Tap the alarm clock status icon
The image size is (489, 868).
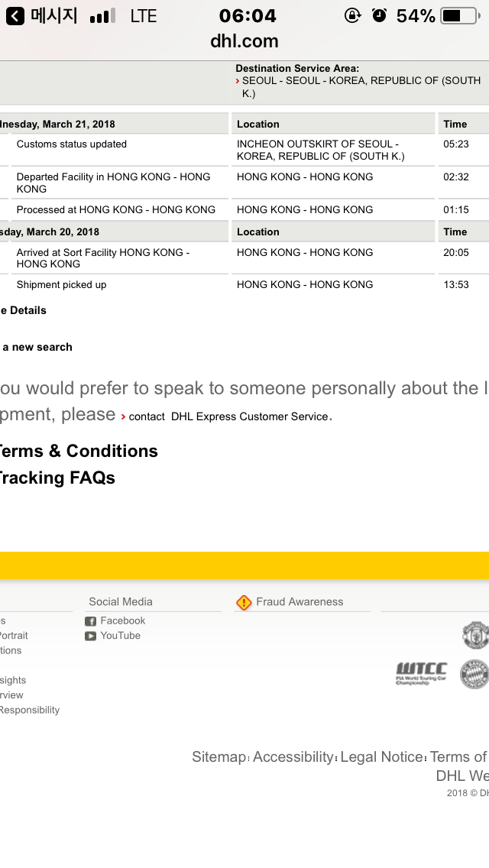pos(379,15)
